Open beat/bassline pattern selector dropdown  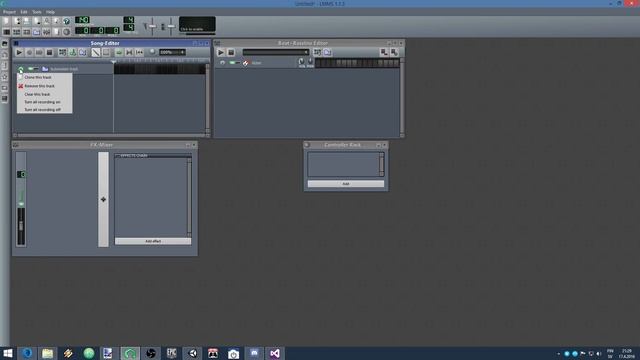[276, 52]
